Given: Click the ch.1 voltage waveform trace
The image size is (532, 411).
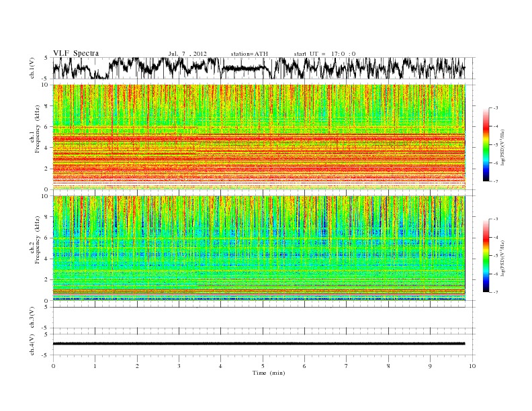Looking at the screenshot, I should tap(259, 68).
